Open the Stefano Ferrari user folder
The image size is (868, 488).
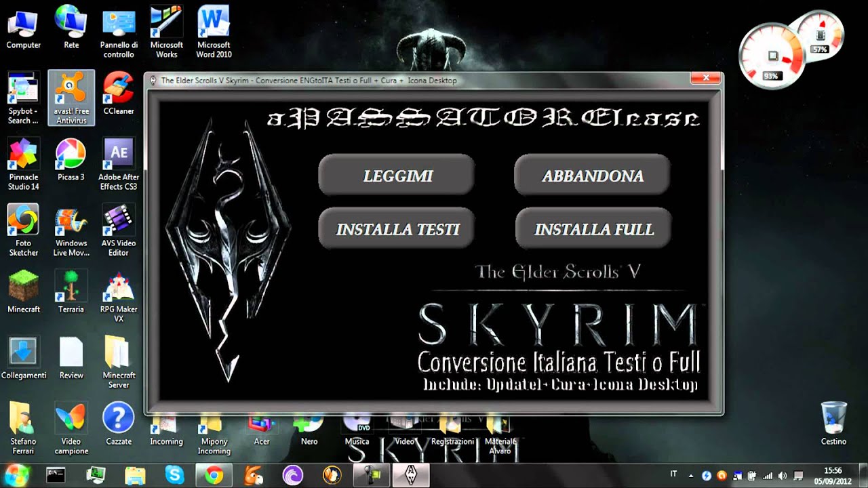(x=24, y=428)
